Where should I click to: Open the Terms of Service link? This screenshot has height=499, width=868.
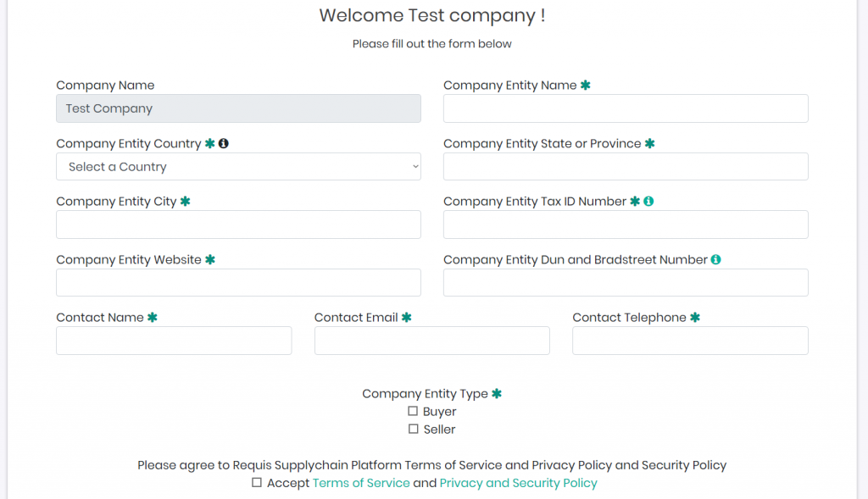tap(360, 483)
